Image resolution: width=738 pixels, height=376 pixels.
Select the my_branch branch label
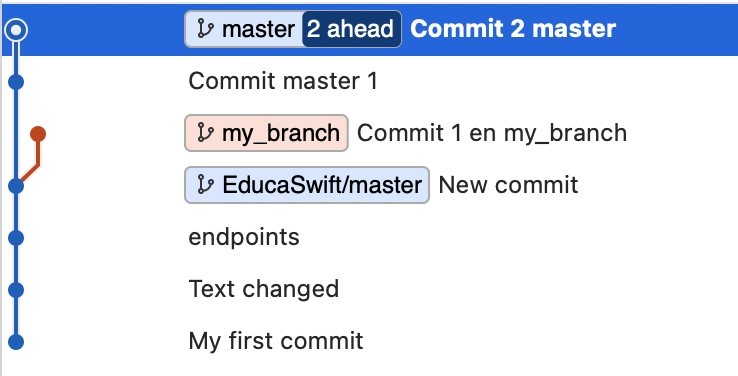coord(266,133)
